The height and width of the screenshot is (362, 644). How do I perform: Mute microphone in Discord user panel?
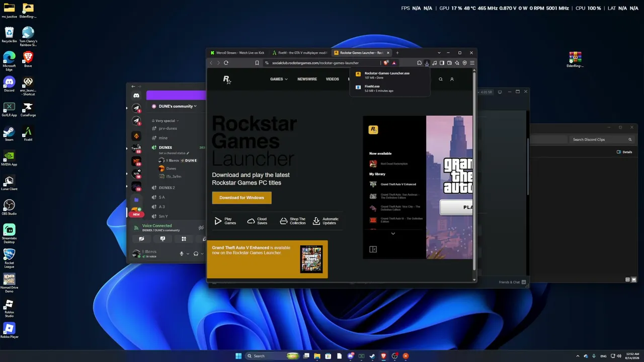point(182,254)
